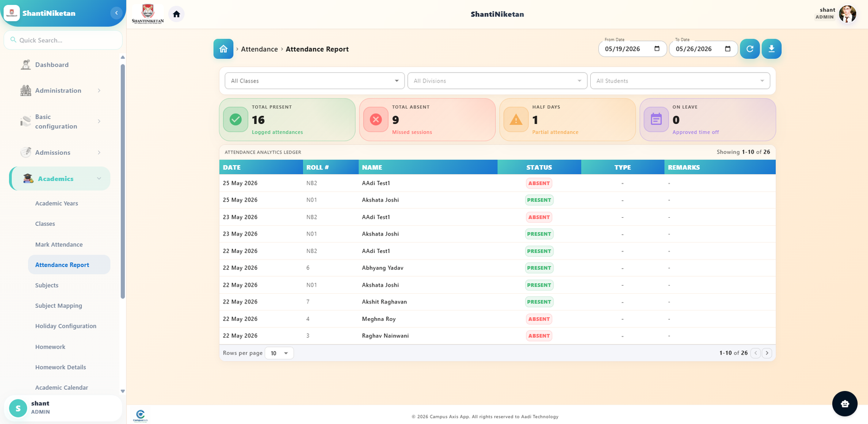Click the name Akshit Raghavan

pos(384,302)
